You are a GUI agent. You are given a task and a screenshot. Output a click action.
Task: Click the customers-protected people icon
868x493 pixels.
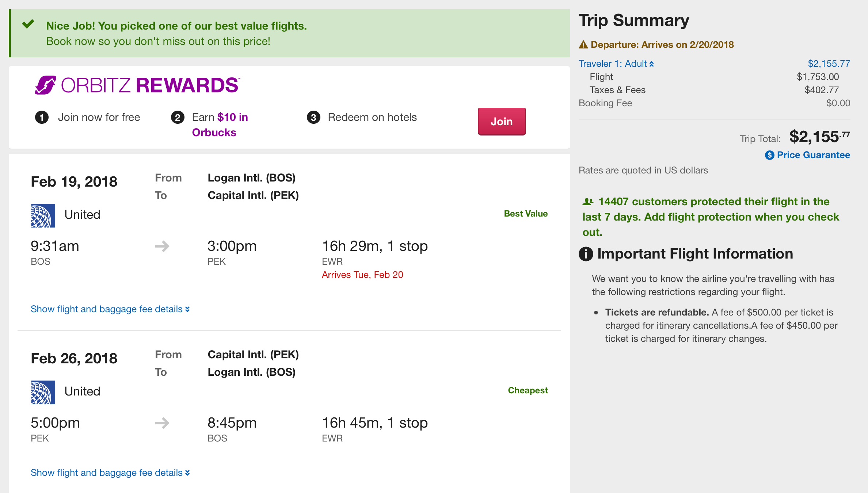click(x=588, y=202)
